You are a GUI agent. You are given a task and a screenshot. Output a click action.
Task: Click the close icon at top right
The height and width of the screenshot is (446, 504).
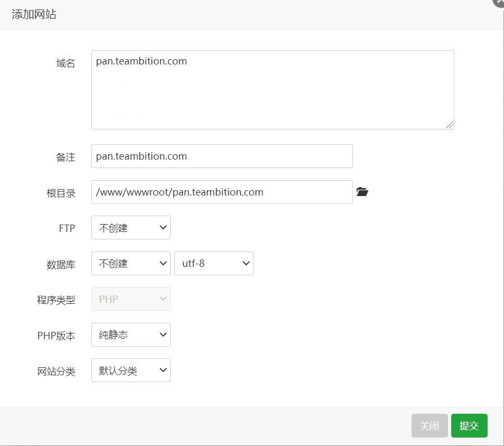pyautogui.click(x=497, y=4)
